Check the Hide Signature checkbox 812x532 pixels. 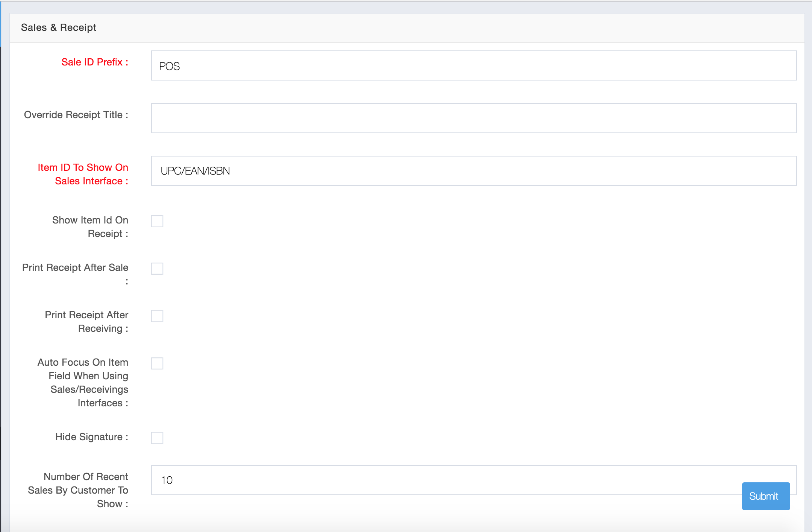[x=158, y=438]
